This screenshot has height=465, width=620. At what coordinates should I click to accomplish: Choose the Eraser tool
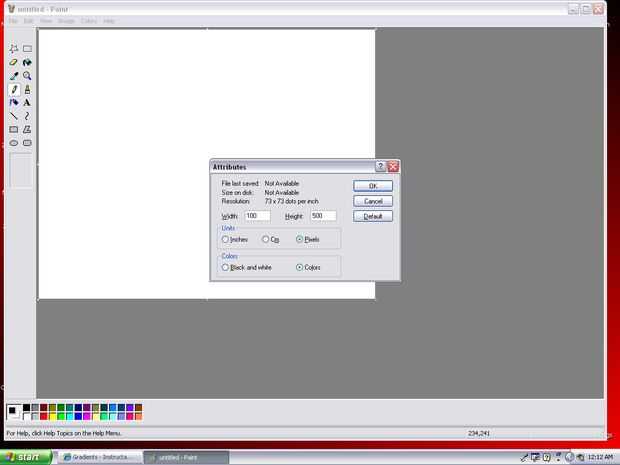14,62
